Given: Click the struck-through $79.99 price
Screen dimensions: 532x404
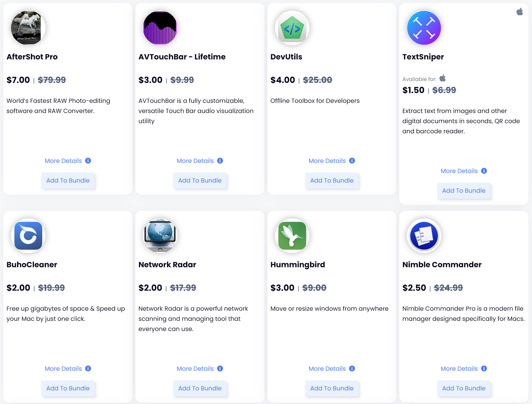Looking at the screenshot, I should pyautogui.click(x=52, y=80).
